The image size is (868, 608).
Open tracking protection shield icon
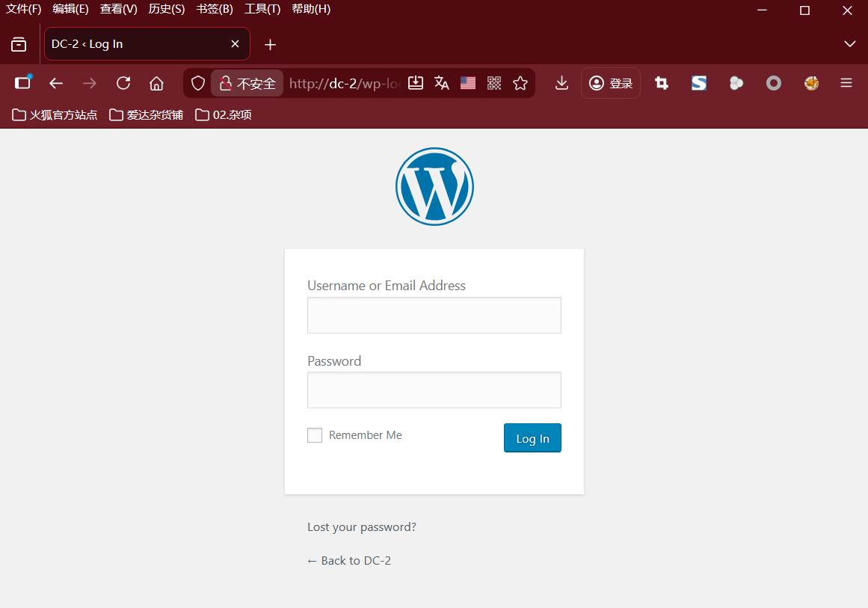pyautogui.click(x=197, y=83)
